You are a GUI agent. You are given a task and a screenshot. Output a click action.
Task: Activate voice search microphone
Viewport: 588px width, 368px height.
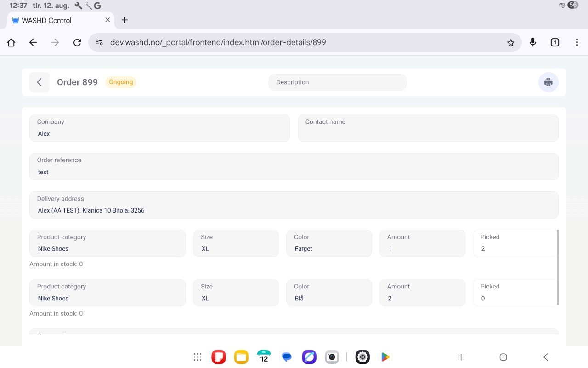tap(532, 42)
